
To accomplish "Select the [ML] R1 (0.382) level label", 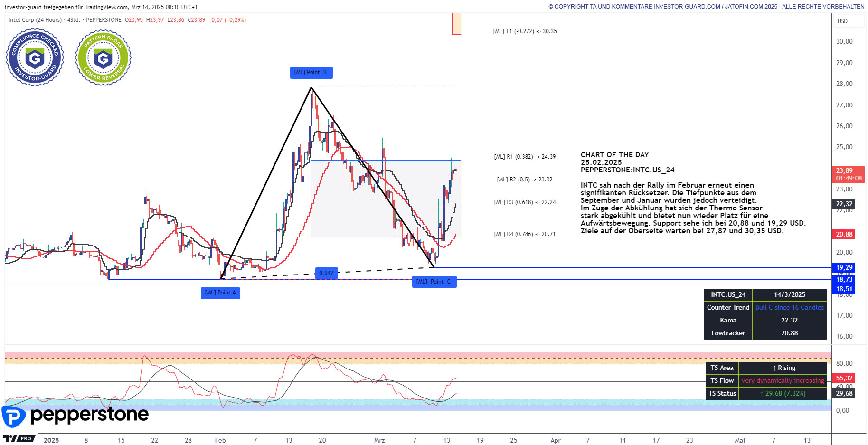I will pyautogui.click(x=525, y=157).
